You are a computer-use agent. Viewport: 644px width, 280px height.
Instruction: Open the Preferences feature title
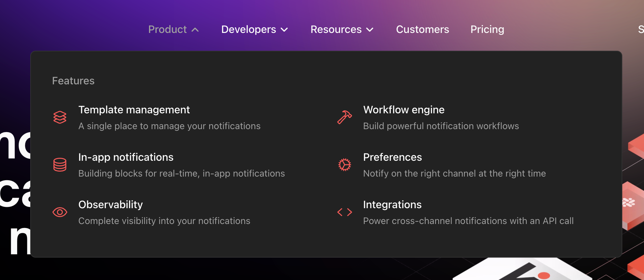(392, 157)
